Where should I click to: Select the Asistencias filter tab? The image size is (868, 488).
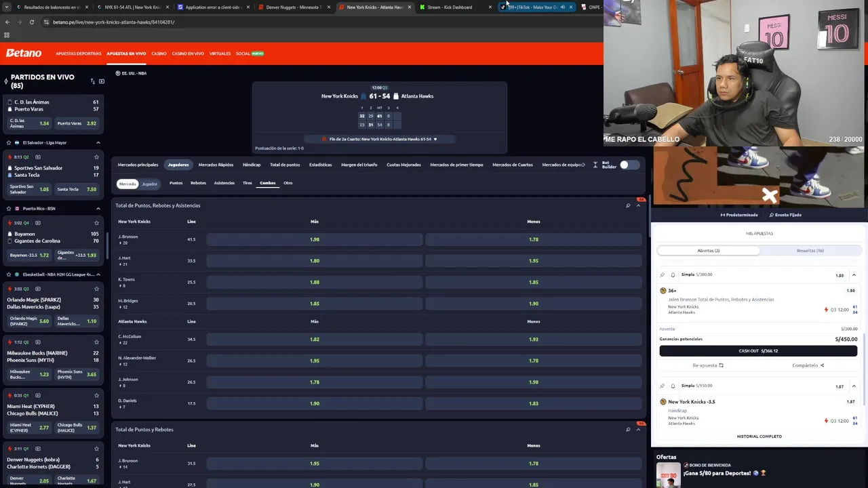224,183
